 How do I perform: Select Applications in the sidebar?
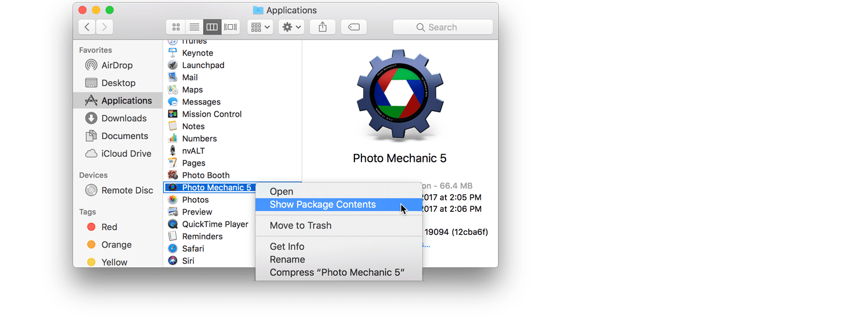(118, 100)
